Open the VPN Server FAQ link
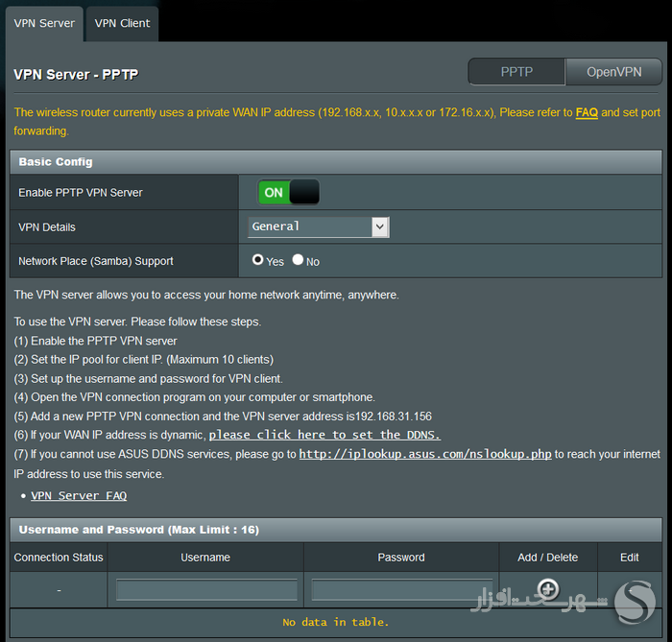This screenshot has width=672, height=642. point(79,495)
